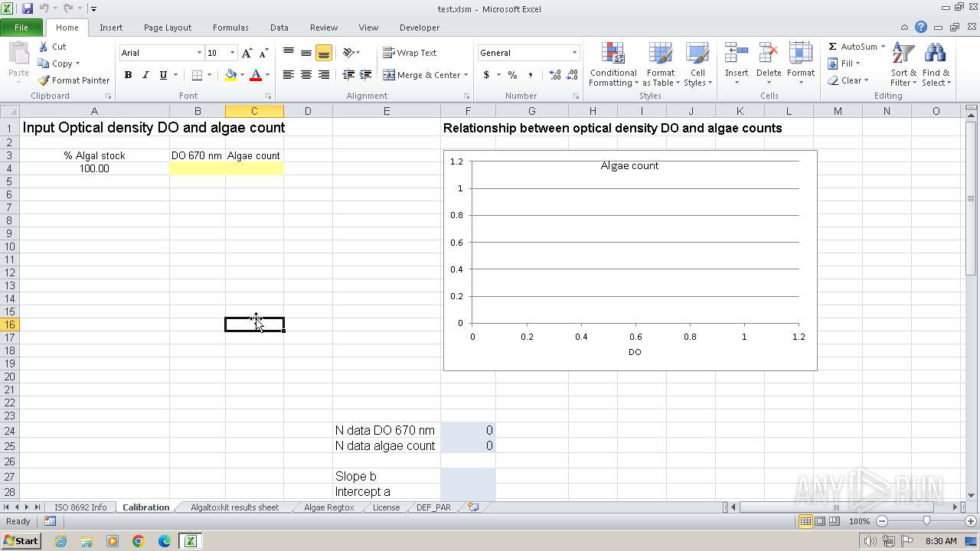Screen dimensions: 980x551
Task: Toggle Italic formatting
Action: tap(145, 75)
